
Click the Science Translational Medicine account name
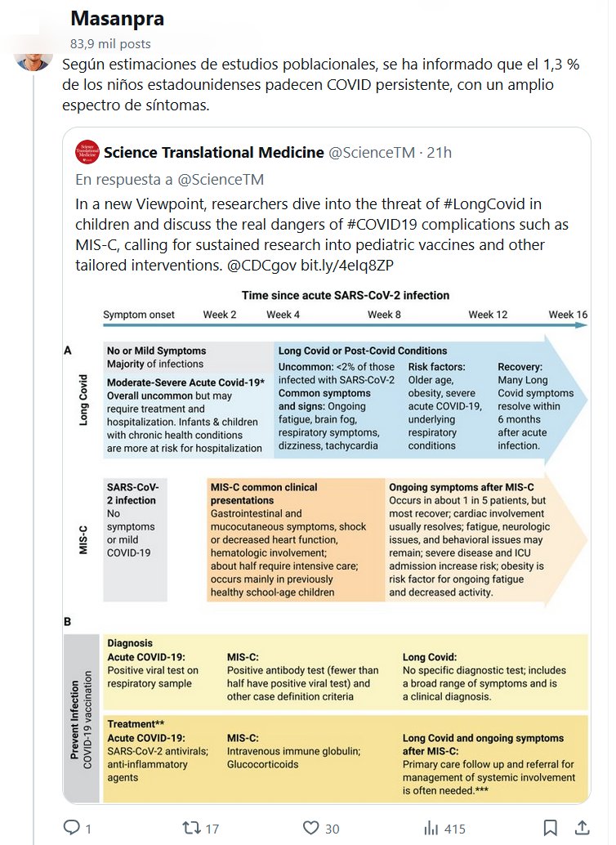pos(212,152)
